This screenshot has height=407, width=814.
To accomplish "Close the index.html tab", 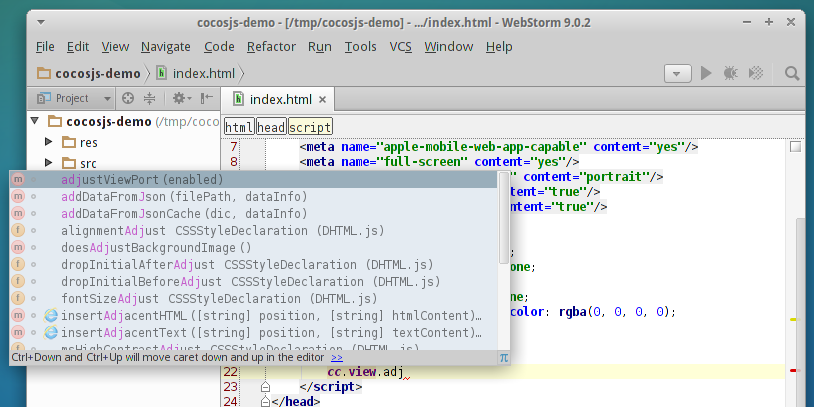I will [322, 100].
